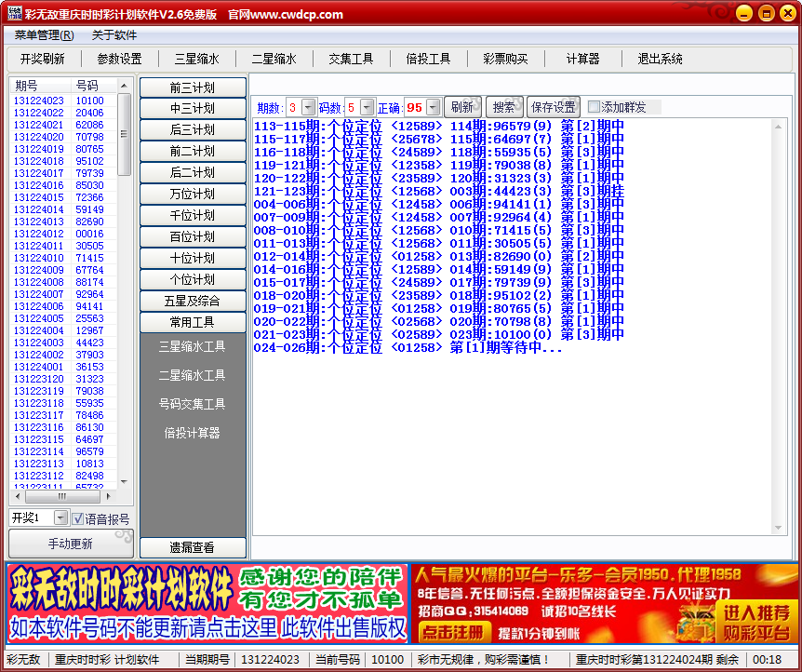802x672 pixels.
Task: Open 号码交集工具 in the tools panel
Action: 193,404
